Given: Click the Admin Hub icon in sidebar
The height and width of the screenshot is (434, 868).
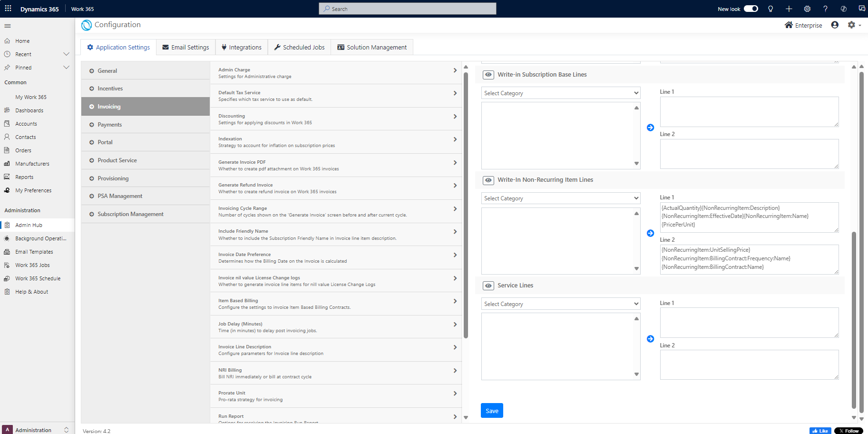Looking at the screenshot, I should point(7,225).
